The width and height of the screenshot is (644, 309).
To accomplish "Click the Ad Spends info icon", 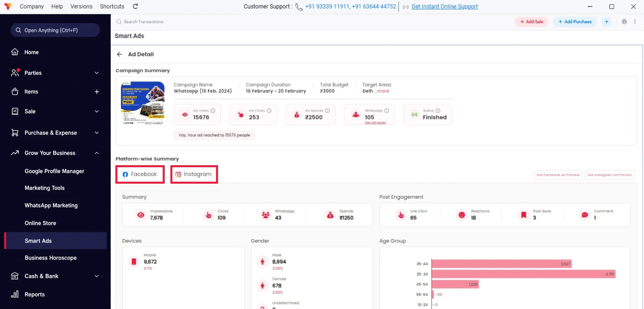I will [x=327, y=111].
